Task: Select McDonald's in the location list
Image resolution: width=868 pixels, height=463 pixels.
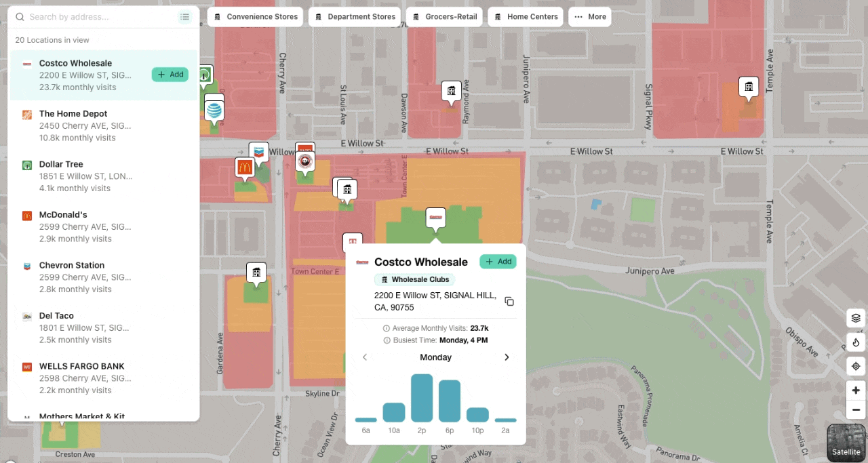Action: coord(104,226)
